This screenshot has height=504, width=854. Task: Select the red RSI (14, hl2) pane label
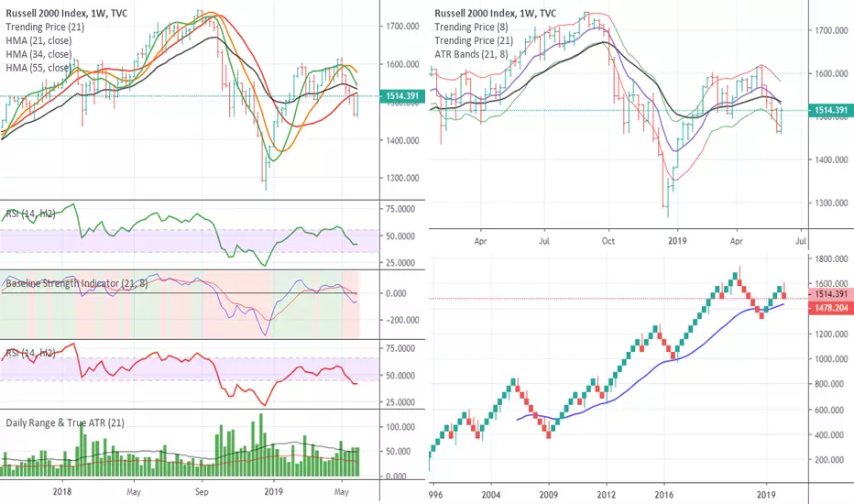coord(30,353)
